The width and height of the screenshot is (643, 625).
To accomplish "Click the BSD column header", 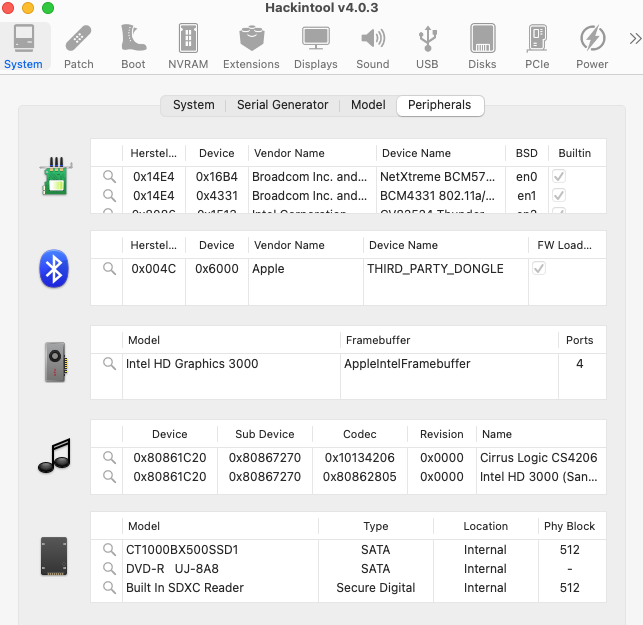I will [x=527, y=153].
